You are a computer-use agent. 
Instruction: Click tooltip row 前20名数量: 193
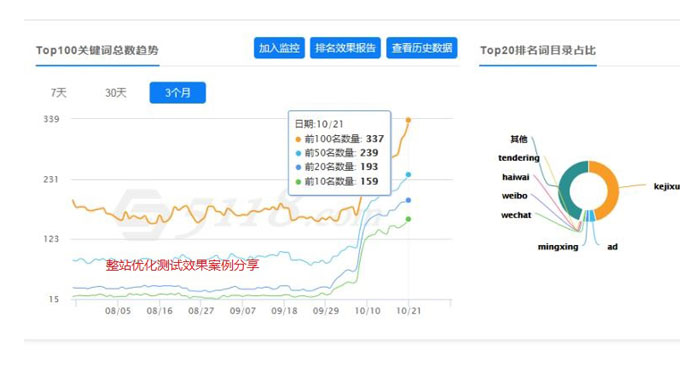coord(337,167)
